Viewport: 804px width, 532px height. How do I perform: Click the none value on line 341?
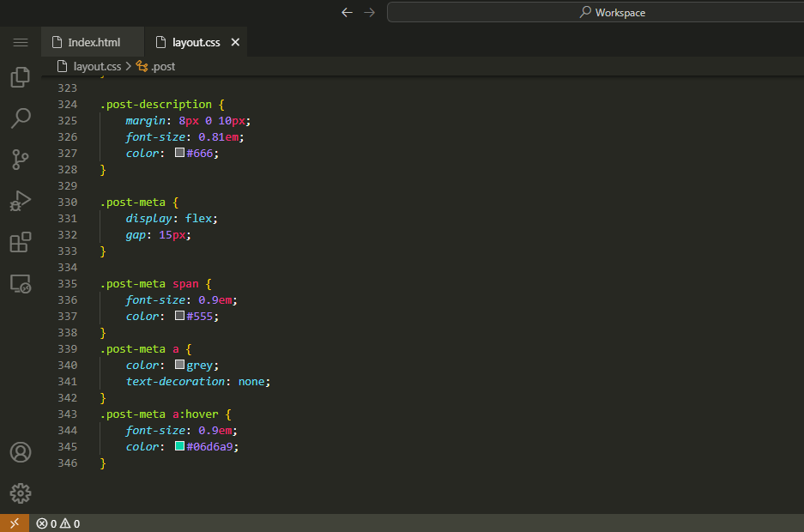[251, 381]
